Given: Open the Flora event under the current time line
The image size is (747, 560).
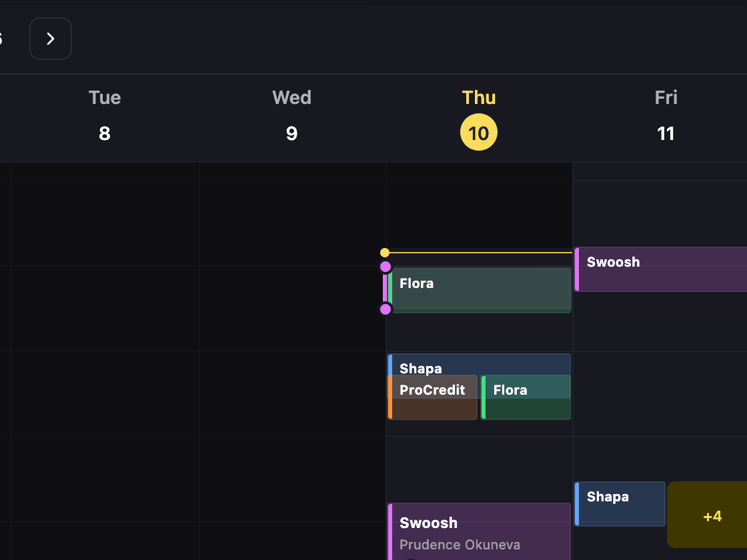Looking at the screenshot, I should 480,291.
